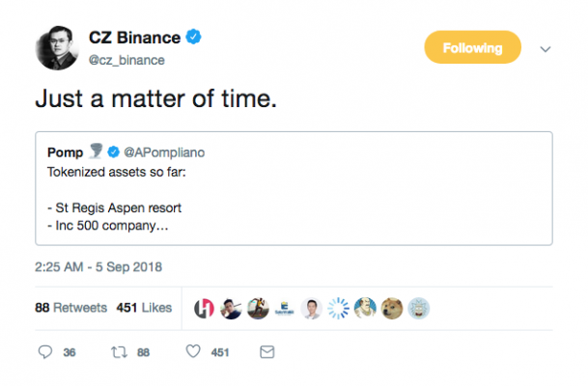View the 451 Likes list
588x386 pixels.
tap(144, 308)
